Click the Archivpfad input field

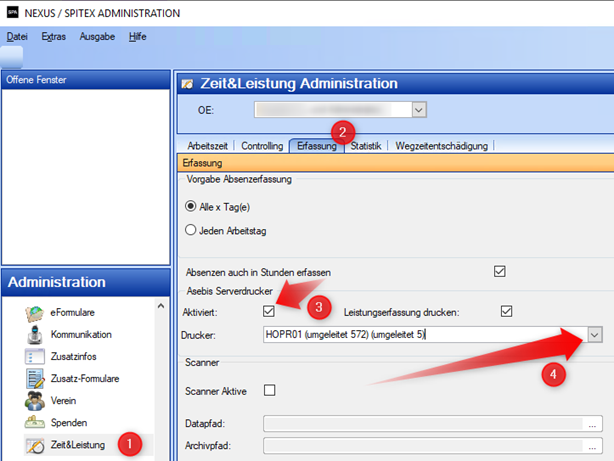pos(423,446)
